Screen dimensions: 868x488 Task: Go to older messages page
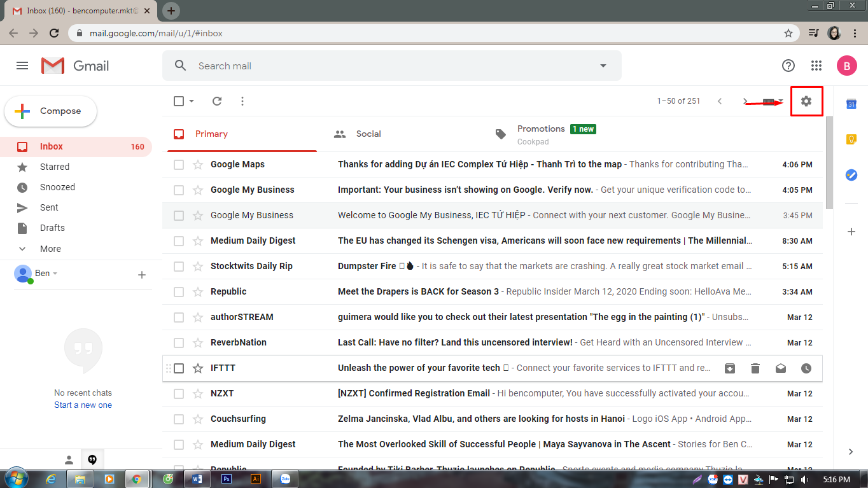745,101
